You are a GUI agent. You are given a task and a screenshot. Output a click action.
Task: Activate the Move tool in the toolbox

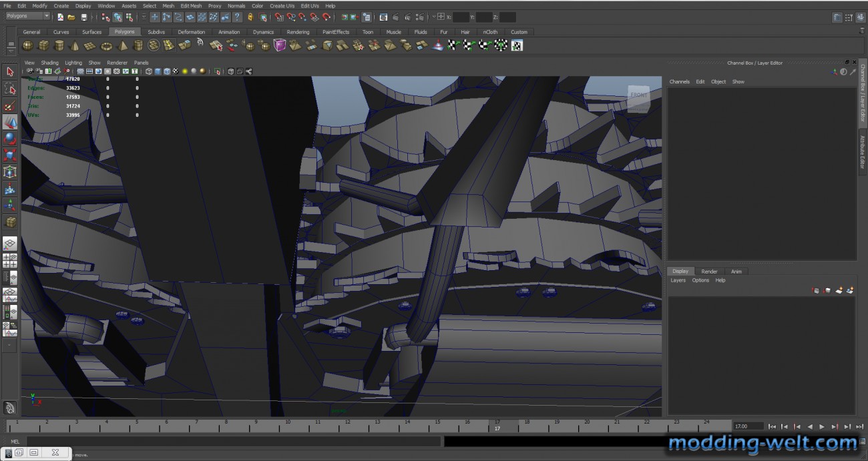pos(10,122)
